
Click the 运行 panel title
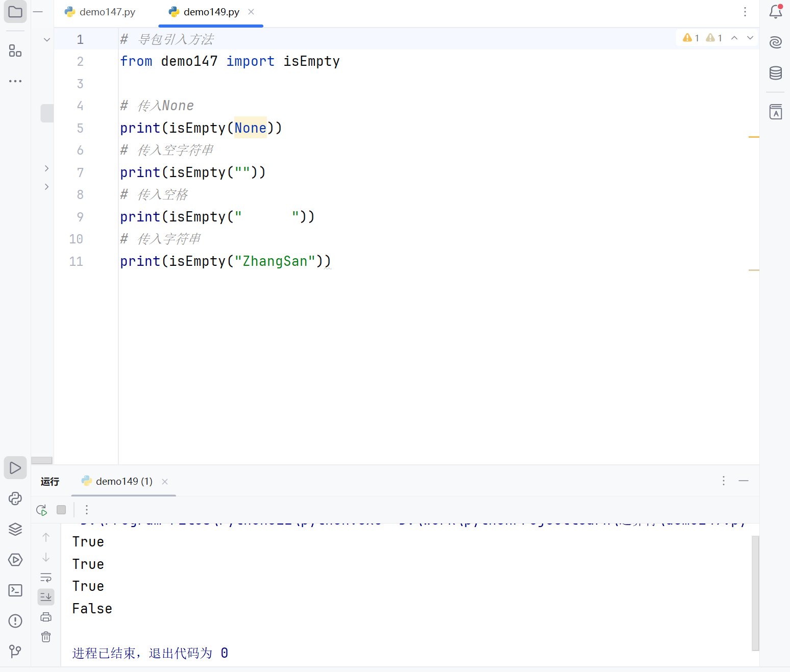tap(50, 481)
